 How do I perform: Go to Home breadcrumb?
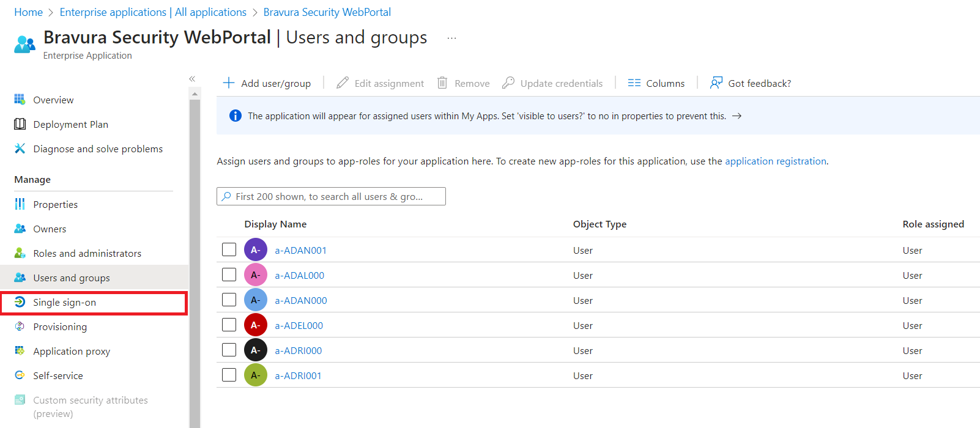28,12
